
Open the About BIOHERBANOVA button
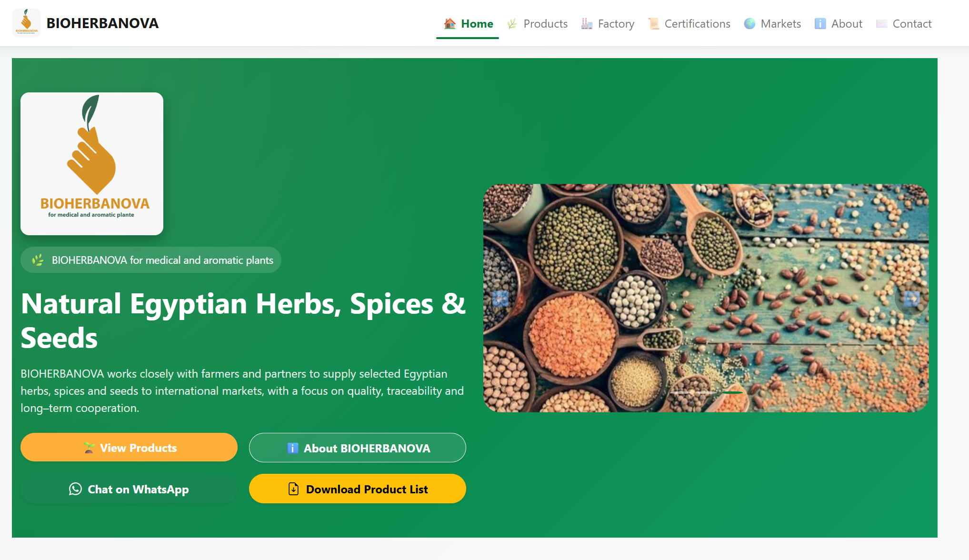(358, 448)
